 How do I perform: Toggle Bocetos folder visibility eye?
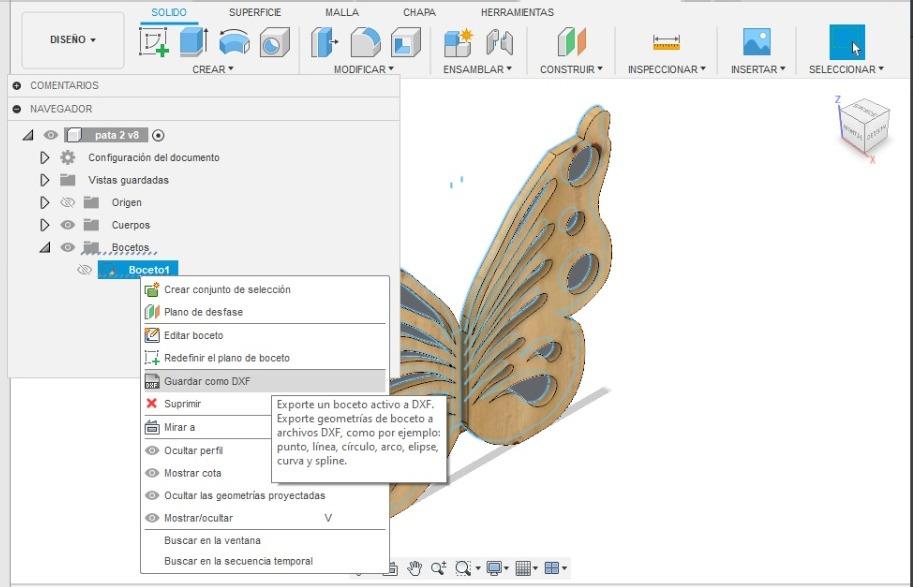click(68, 247)
